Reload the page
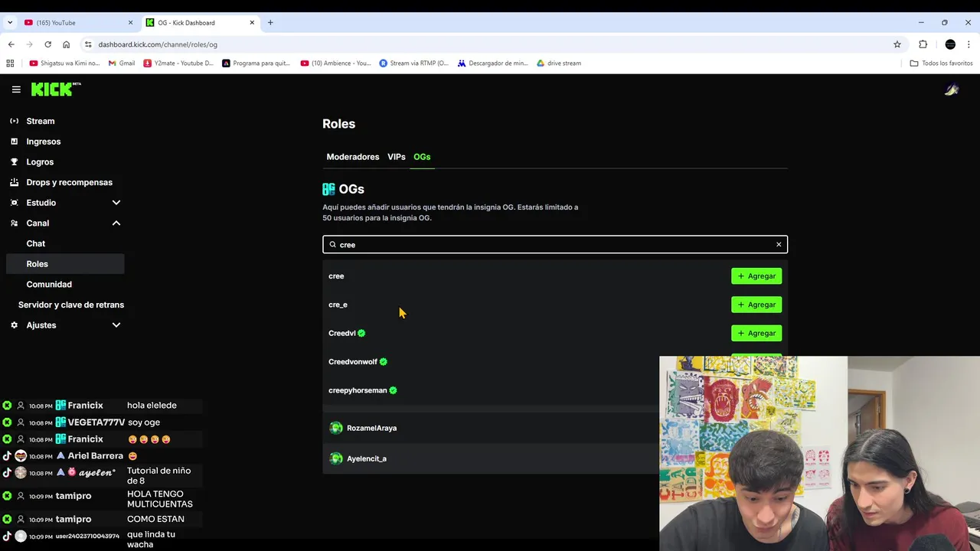 (x=47, y=44)
